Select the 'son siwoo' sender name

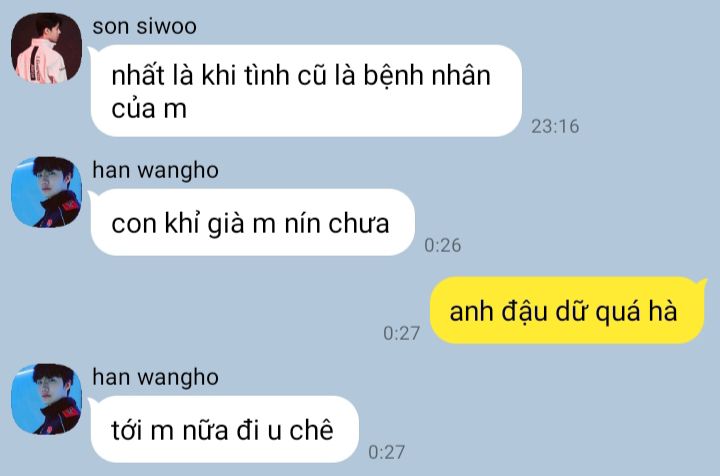click(x=144, y=26)
